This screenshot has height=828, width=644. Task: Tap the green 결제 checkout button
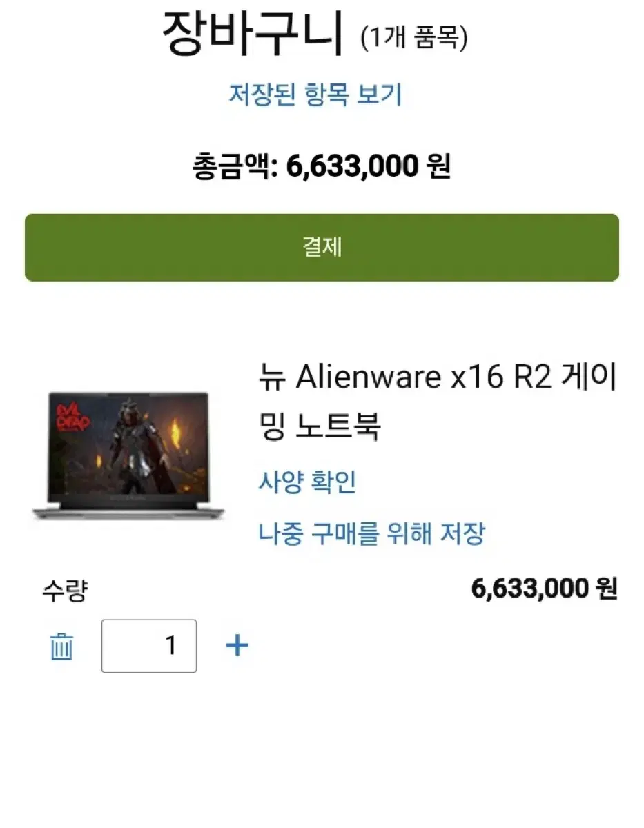click(322, 247)
